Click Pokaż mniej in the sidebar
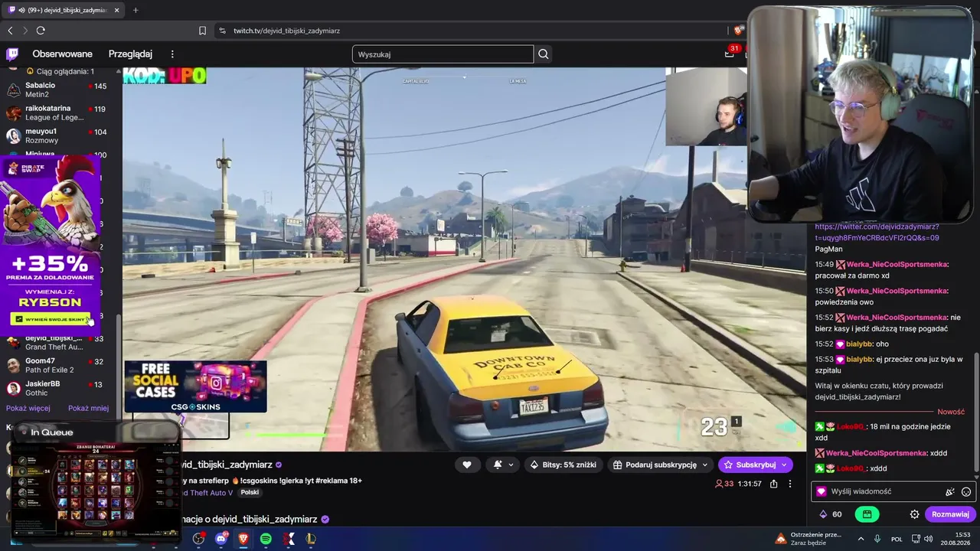Image resolution: width=980 pixels, height=551 pixels. (88, 408)
